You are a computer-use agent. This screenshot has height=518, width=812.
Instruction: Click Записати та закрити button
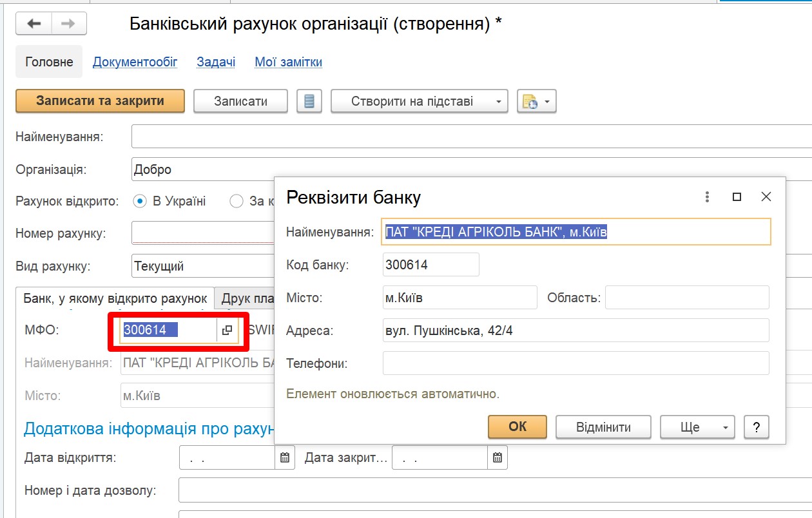click(100, 101)
